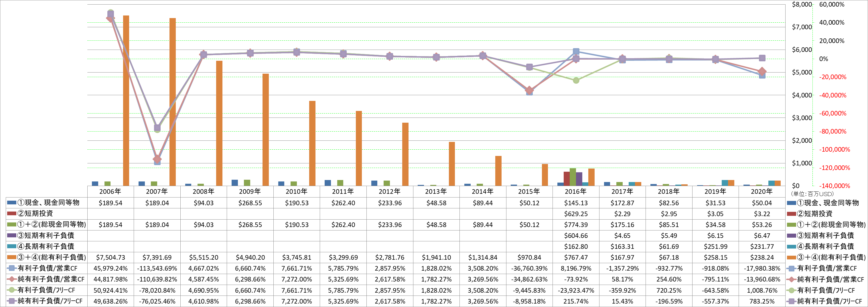The height and width of the screenshot is (307, 868).
Task: Select the purple 2016年 short-term debt bar
Action: coord(579,179)
